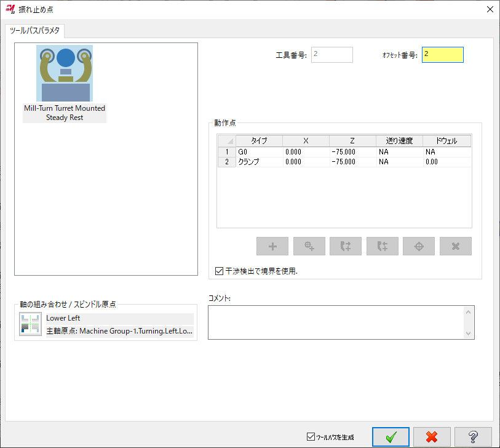The height and width of the screenshot is (448, 500).
Task: Click the Z column header
Action: [x=352, y=141]
